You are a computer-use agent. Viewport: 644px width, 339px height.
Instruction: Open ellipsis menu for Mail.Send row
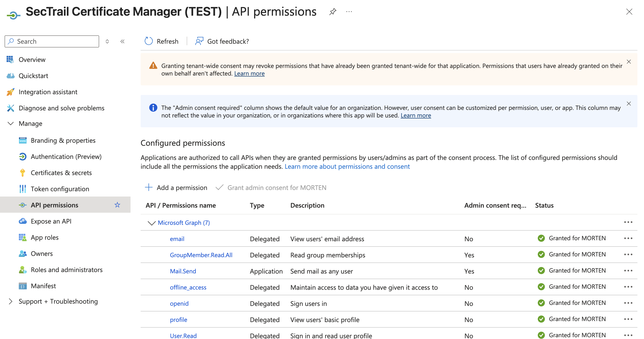pyautogui.click(x=628, y=271)
